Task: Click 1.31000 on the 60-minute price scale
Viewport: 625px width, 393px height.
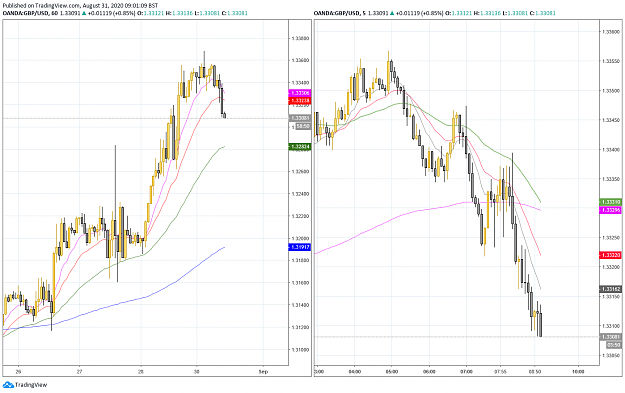Action: point(301,350)
